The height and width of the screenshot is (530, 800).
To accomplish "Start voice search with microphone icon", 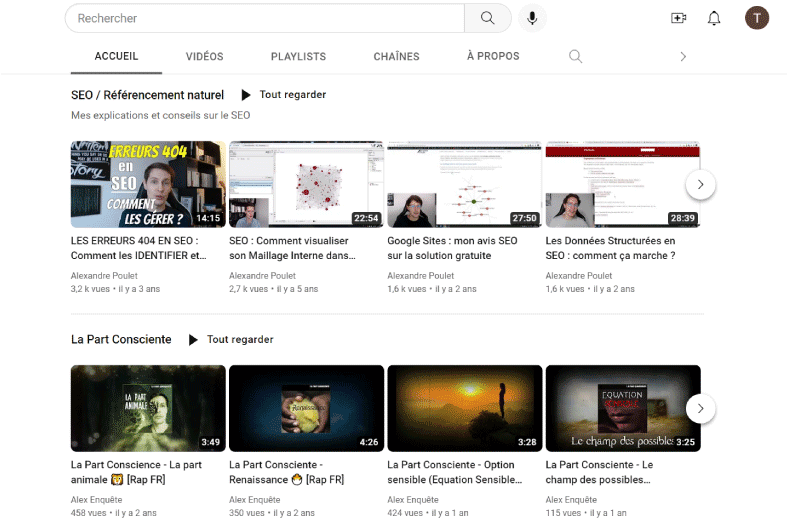I will pos(532,18).
